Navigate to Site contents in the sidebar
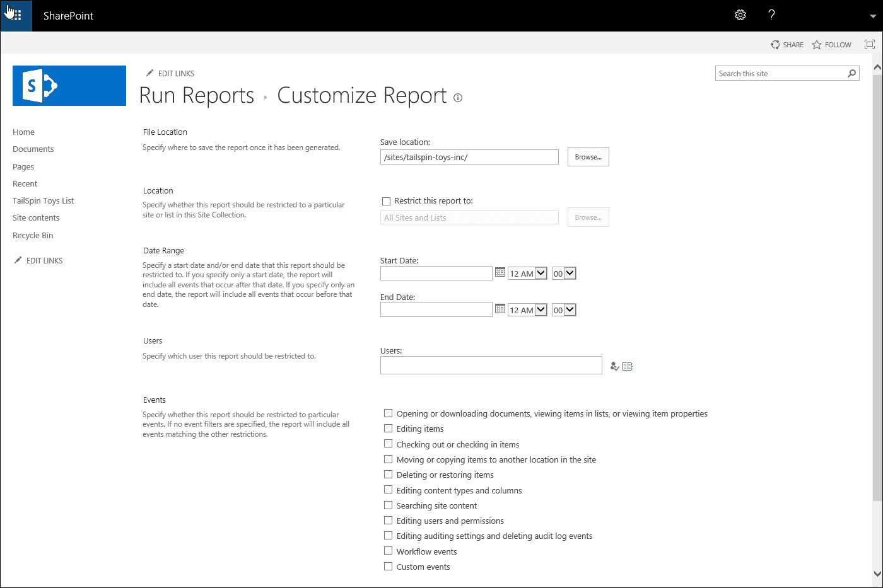 click(35, 217)
